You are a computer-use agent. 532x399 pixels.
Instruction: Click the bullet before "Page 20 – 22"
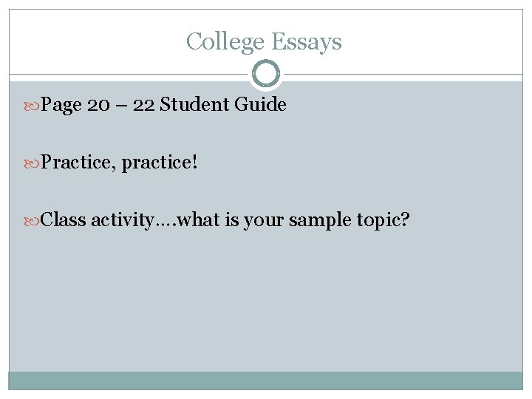35,106
